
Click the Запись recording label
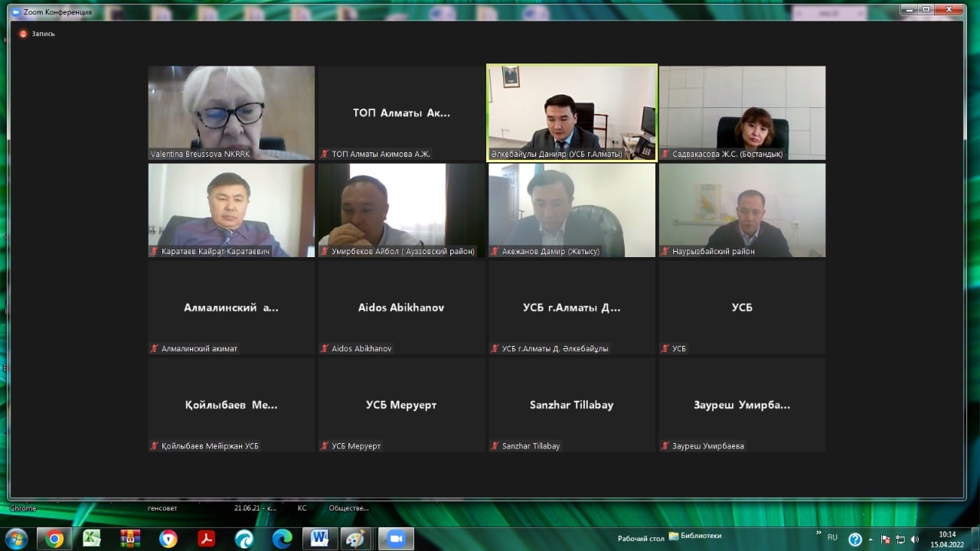coord(43,34)
